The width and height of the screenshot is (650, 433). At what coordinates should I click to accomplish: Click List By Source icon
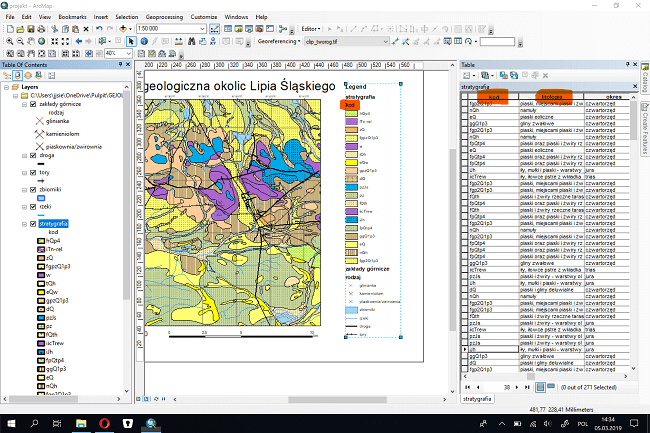17,75
